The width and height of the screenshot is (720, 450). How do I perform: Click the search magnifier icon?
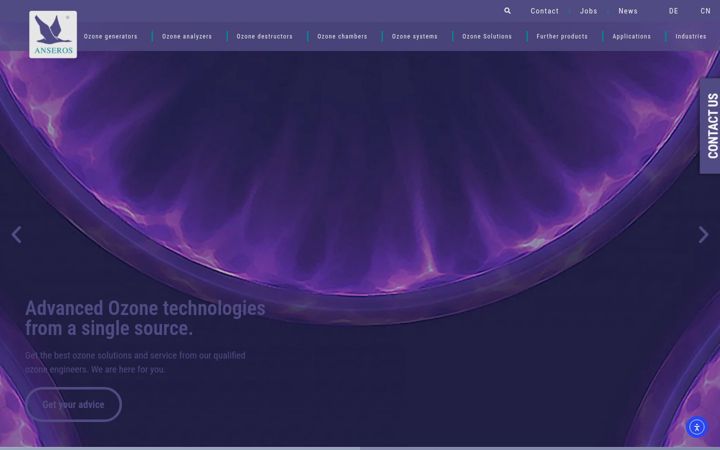tap(507, 11)
